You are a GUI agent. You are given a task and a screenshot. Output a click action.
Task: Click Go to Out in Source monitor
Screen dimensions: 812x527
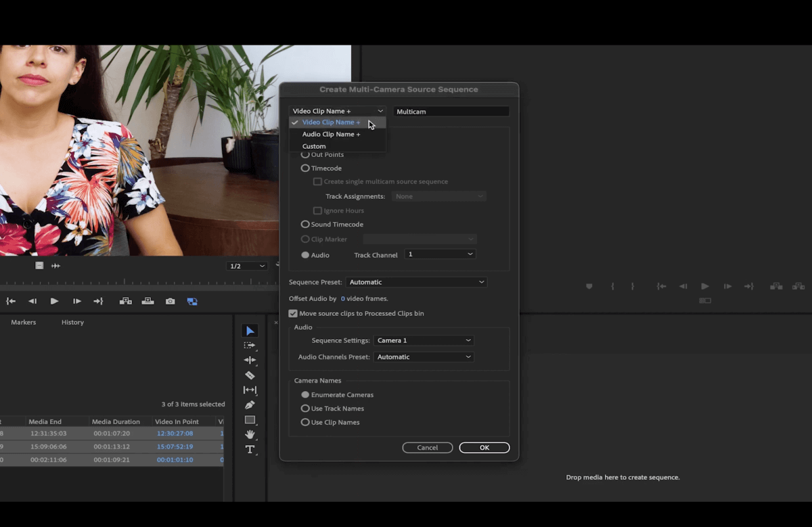point(98,301)
